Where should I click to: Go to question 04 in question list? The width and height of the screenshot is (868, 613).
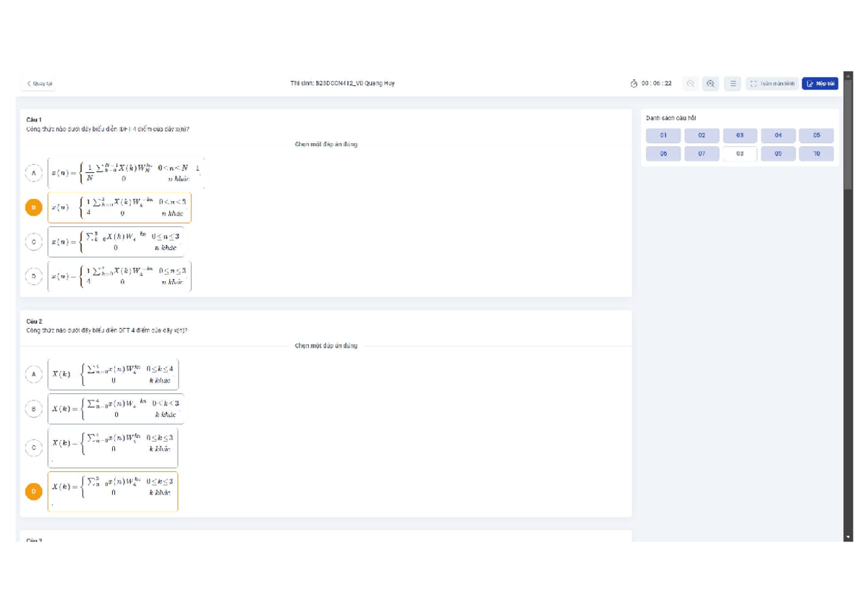(x=778, y=135)
